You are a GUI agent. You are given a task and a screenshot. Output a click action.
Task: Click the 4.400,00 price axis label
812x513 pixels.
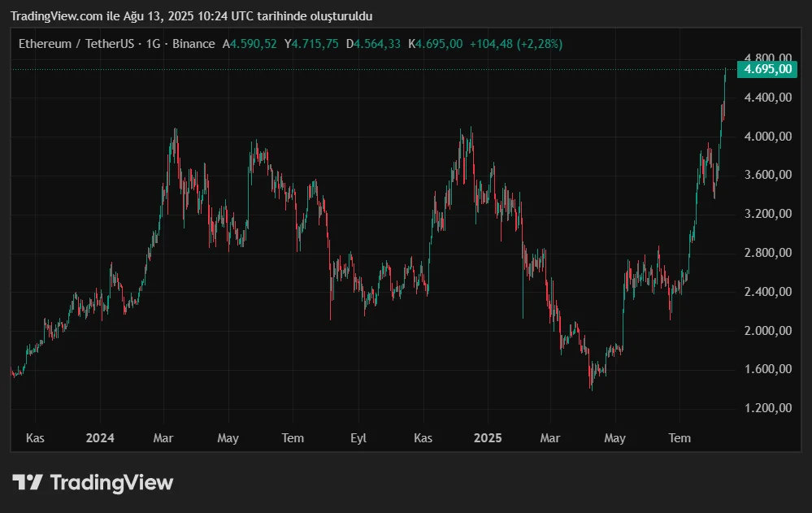tap(768, 98)
